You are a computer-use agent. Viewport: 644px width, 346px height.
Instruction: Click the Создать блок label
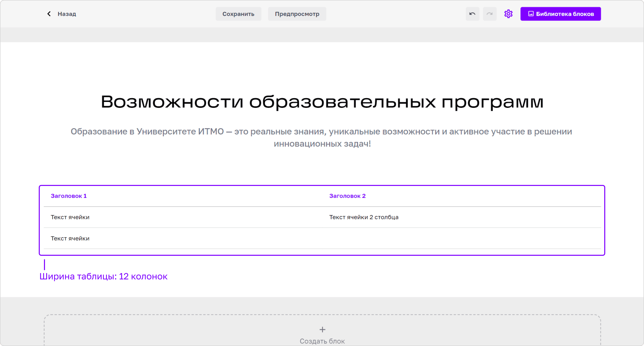point(322,341)
